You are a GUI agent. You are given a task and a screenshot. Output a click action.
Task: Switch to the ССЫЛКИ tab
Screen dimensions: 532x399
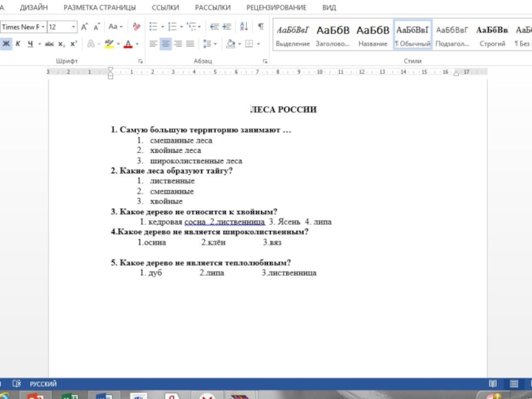165,7
